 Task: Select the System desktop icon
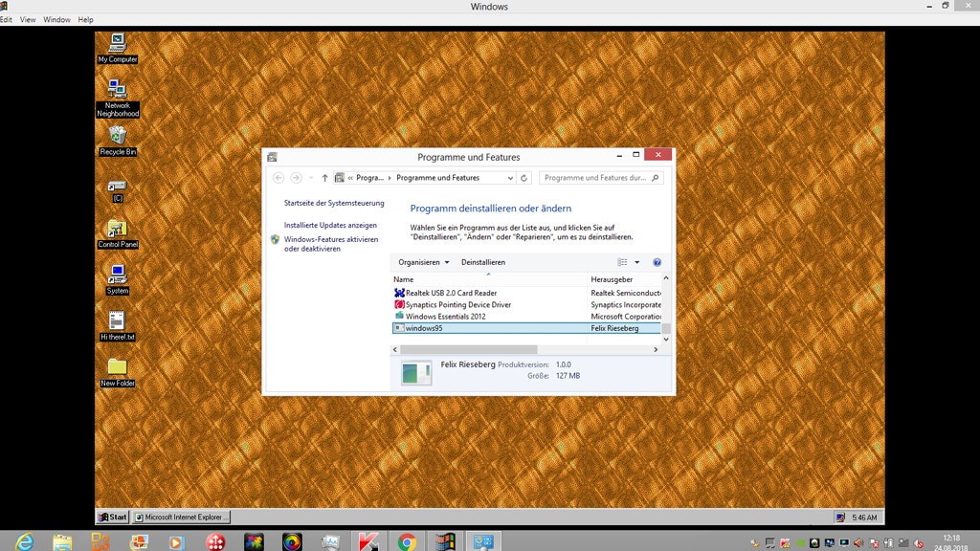118,280
